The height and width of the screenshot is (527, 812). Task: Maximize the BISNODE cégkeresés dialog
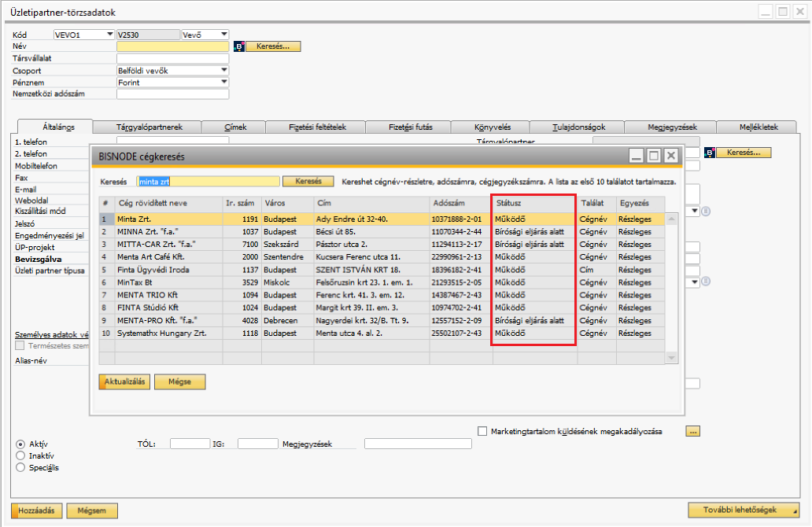653,156
